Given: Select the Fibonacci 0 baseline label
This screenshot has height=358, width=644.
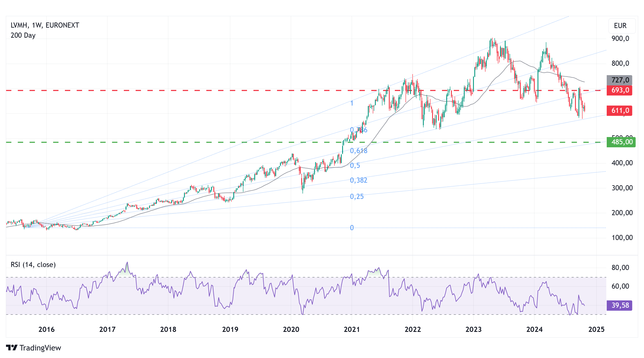Looking at the screenshot, I should pyautogui.click(x=352, y=228).
